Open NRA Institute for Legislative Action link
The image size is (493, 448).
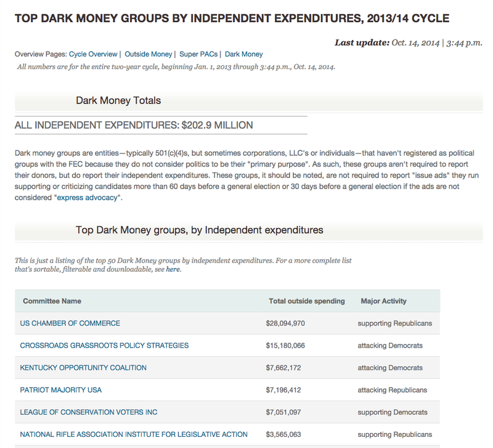(x=134, y=434)
